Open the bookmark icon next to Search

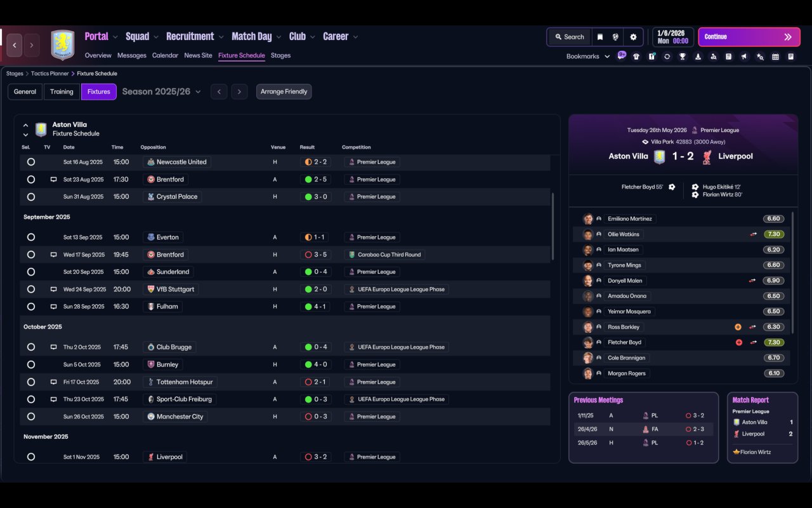[x=599, y=37]
